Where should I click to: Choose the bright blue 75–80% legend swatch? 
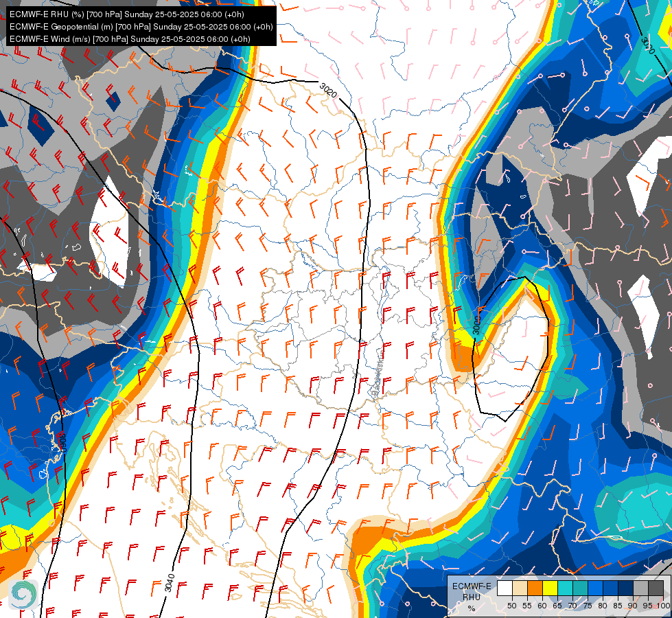[x=595, y=588]
